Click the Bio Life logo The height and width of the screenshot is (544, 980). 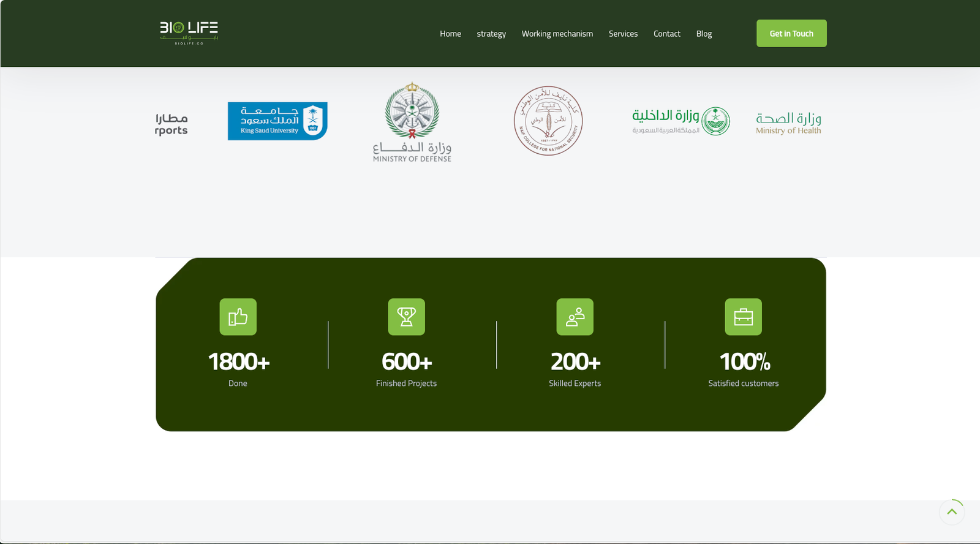tap(189, 33)
